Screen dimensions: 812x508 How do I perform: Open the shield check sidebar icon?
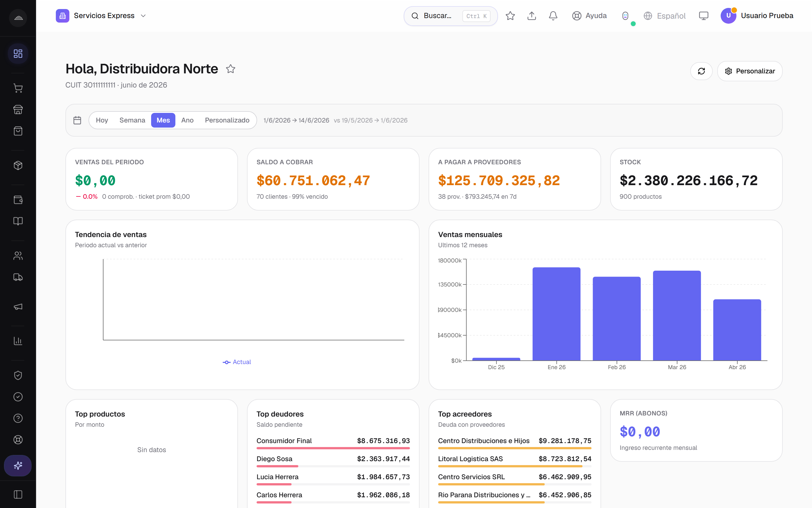pos(18,375)
